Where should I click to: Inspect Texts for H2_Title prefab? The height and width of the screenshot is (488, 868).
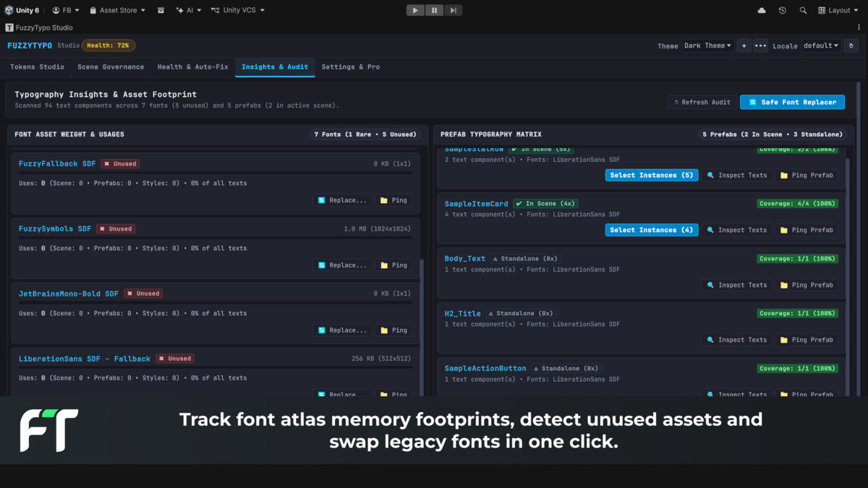coord(736,340)
